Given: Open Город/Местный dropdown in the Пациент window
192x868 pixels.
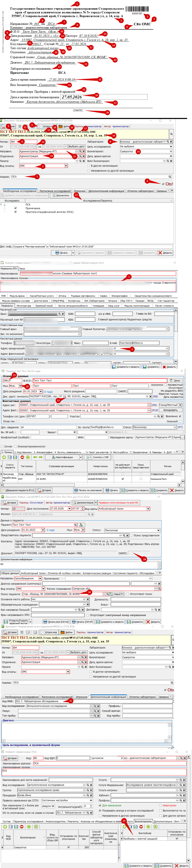Looking at the screenshot, I should pos(180,405).
